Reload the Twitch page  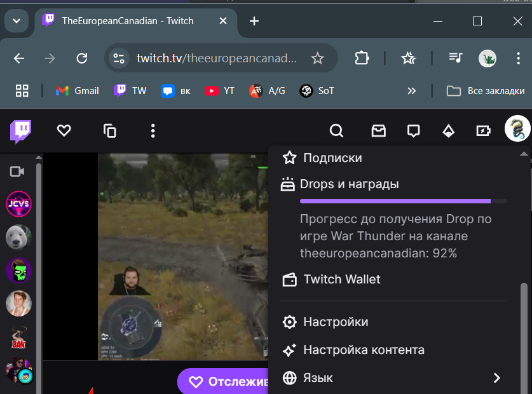tap(82, 58)
